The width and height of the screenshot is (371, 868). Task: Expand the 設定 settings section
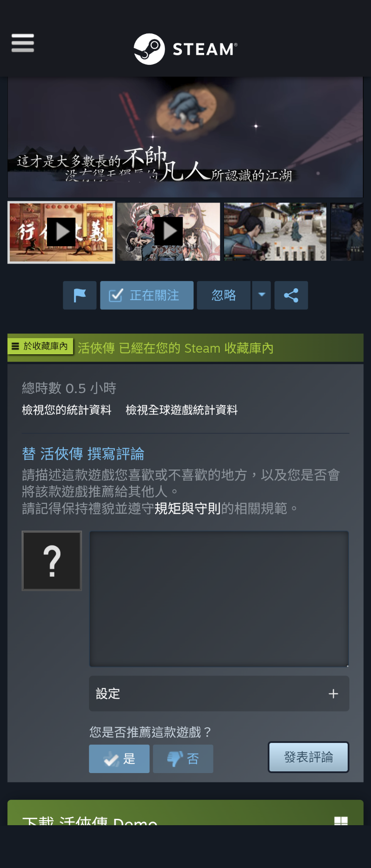pyautogui.click(x=219, y=694)
